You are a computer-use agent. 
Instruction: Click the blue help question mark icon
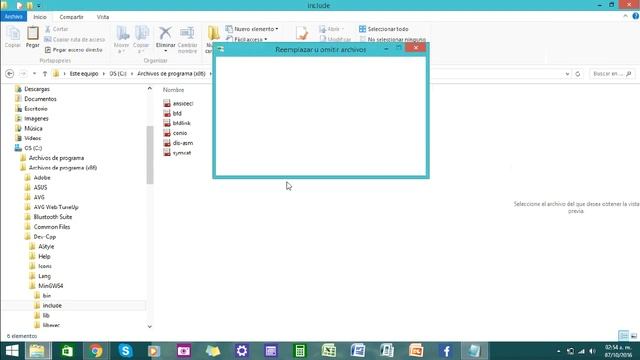coord(636,16)
